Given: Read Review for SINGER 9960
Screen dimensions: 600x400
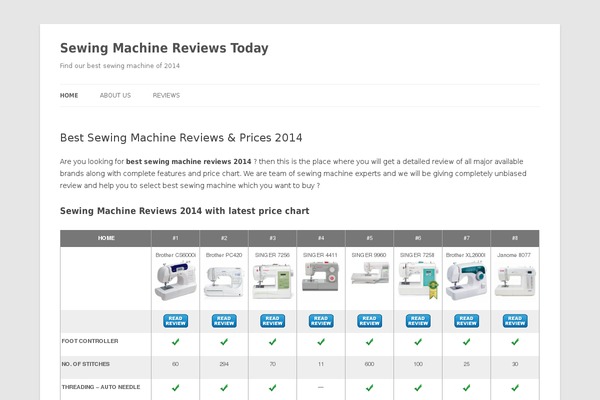Looking at the screenshot, I should (x=370, y=321).
